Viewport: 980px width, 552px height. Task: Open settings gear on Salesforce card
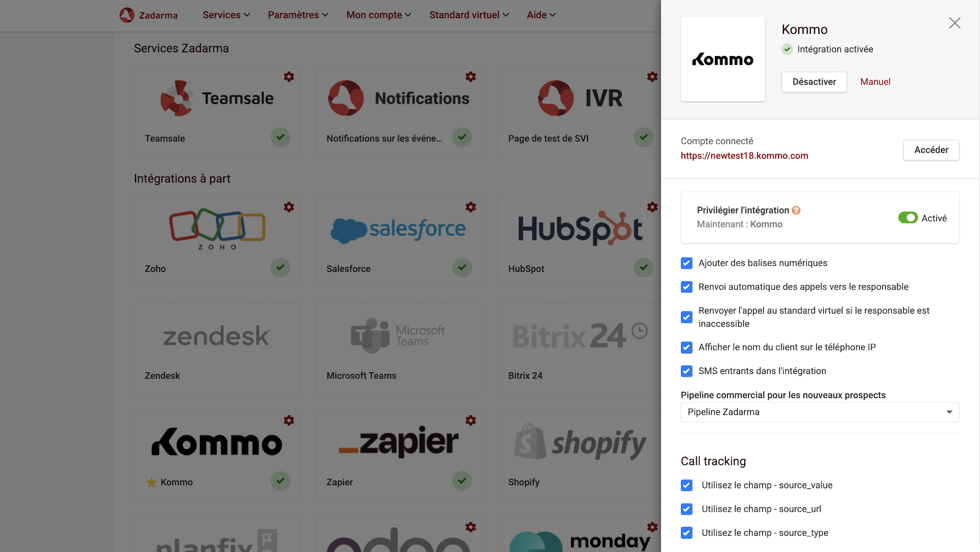coord(471,207)
